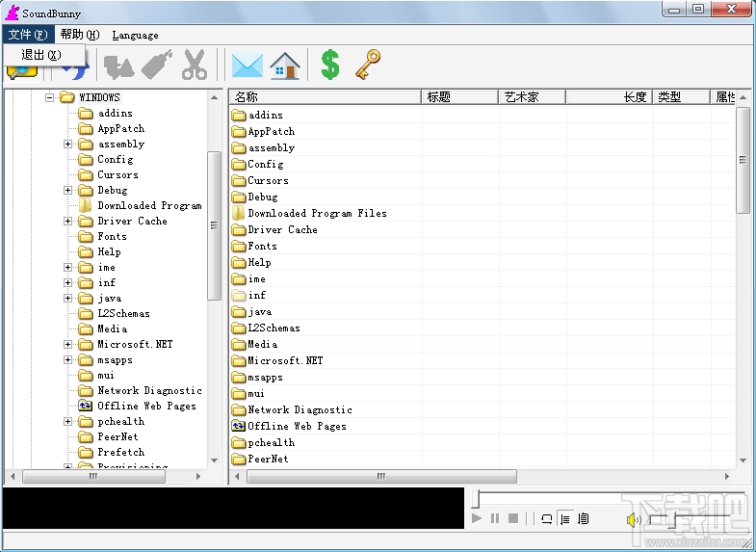Select the Fonts folder in the tree
The width and height of the screenshot is (756, 552).
click(112, 236)
